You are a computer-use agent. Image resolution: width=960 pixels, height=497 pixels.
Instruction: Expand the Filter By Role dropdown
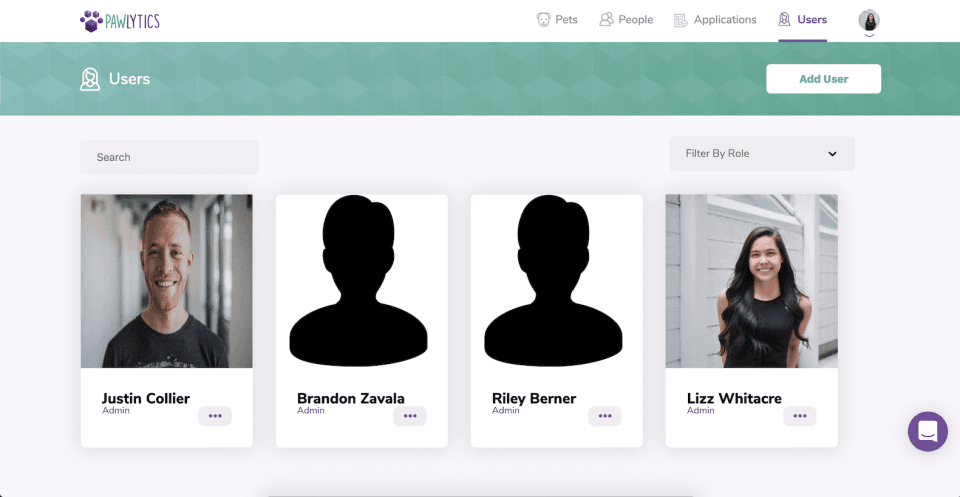762,154
